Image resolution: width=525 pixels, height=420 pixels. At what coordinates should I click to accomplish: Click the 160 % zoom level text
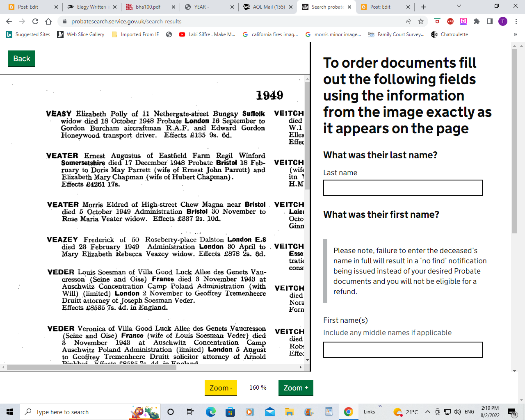click(x=258, y=388)
